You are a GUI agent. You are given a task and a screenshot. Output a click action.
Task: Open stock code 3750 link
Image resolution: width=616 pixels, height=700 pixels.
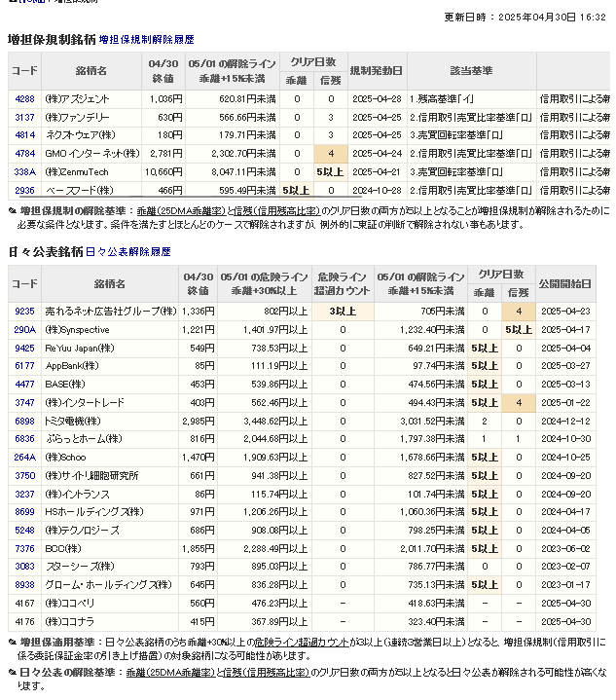pos(24,476)
